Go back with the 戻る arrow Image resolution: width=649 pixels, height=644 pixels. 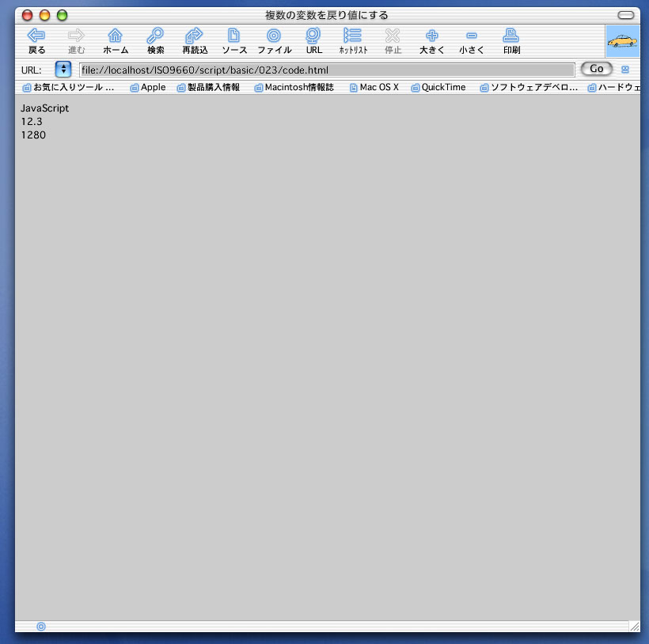coord(36,40)
